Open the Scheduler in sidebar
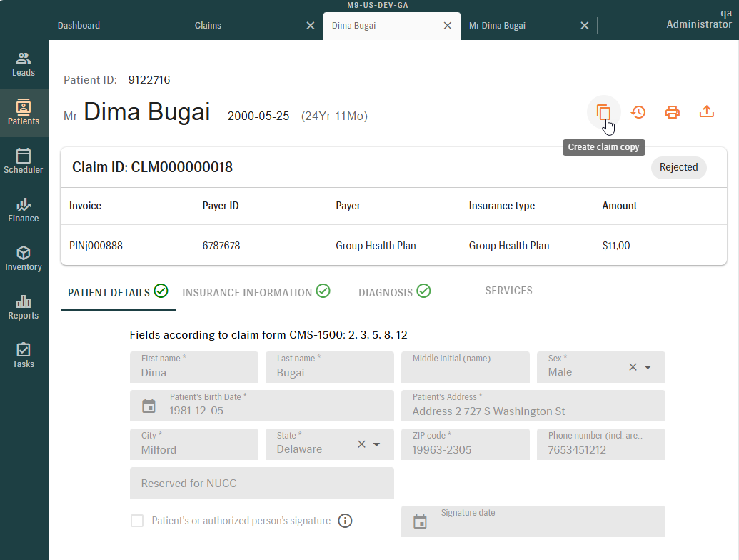Screen dimensions: 739x560 24,161
